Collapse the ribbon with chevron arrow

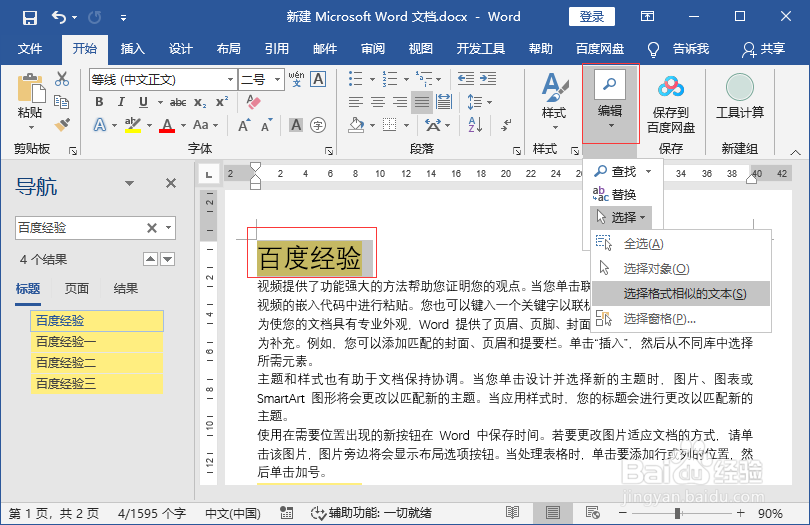(x=796, y=152)
